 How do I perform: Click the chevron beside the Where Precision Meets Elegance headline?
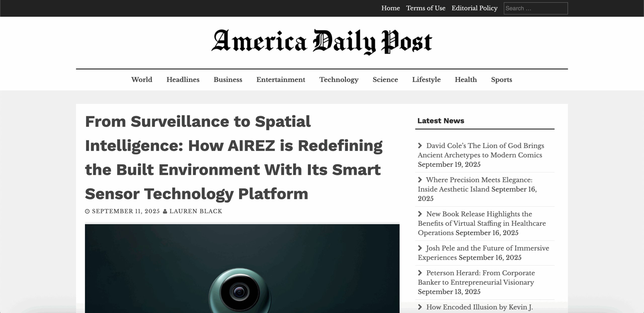(420, 180)
